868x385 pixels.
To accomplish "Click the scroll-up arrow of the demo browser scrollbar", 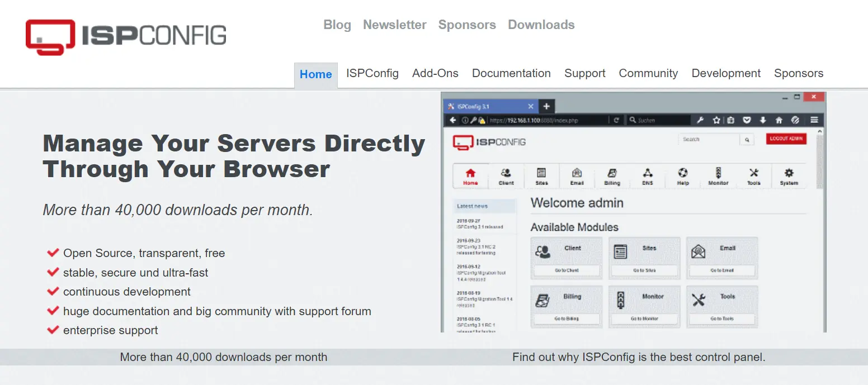I will pyautogui.click(x=819, y=131).
